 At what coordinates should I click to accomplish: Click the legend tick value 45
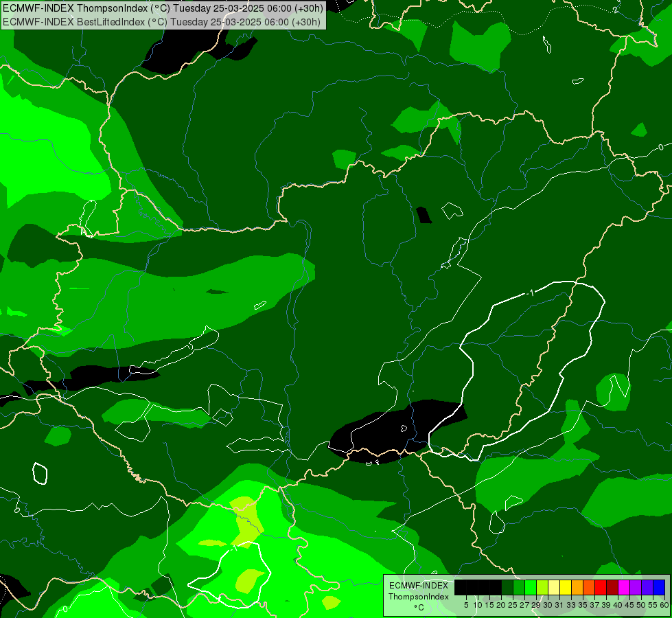point(629,605)
